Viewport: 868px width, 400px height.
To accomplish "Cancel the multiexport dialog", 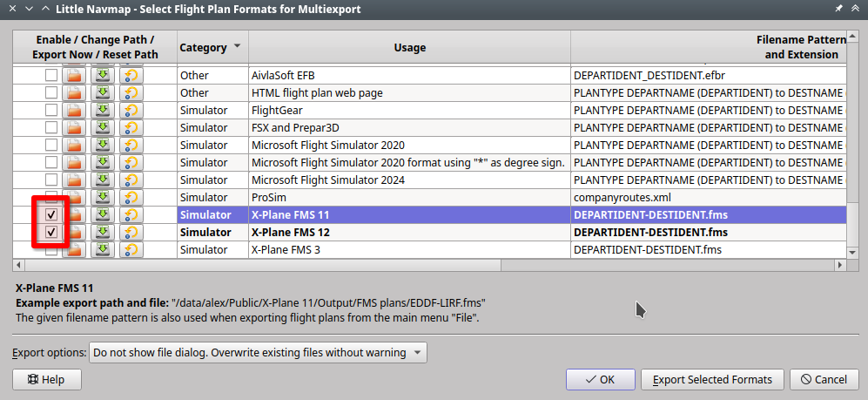I will click(x=824, y=379).
